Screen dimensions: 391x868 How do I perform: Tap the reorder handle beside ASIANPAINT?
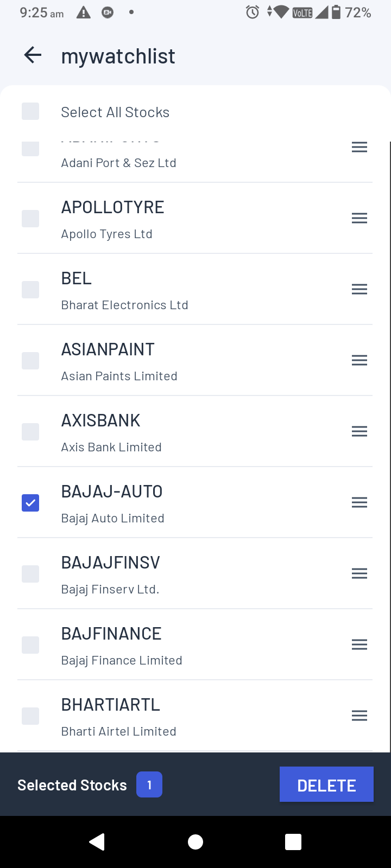coord(359,360)
